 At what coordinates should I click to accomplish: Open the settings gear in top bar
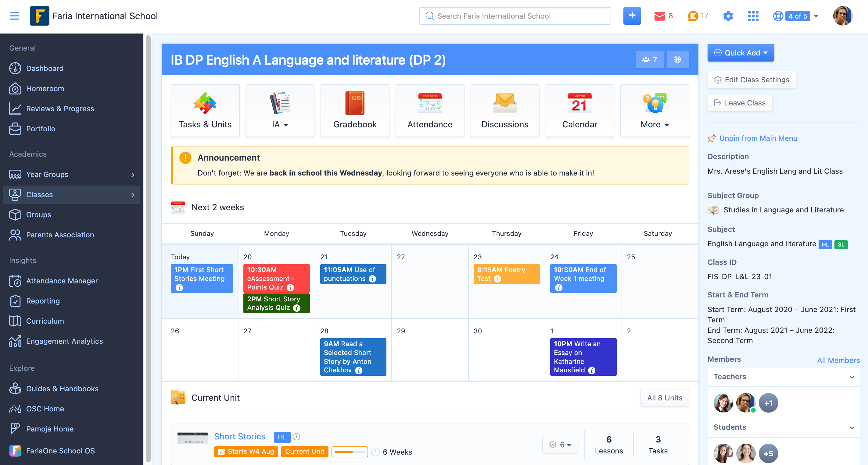[x=728, y=16]
